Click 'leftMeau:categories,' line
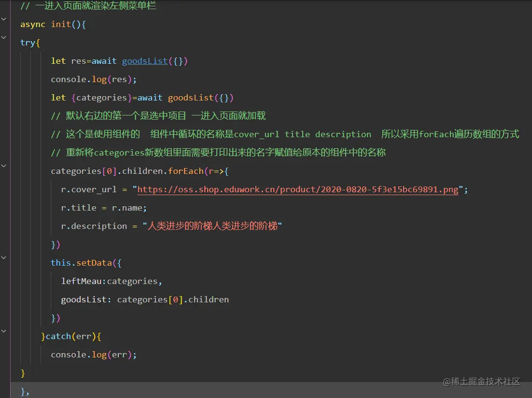Screen dimensions: 532x398 [112, 281]
